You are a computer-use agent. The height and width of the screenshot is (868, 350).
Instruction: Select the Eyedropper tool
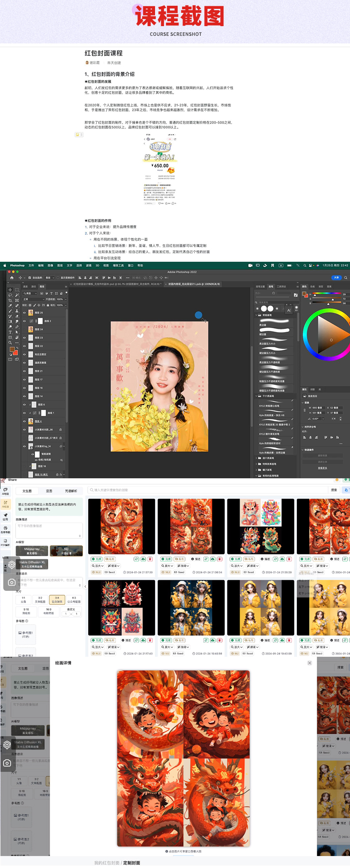pyautogui.click(x=10, y=306)
